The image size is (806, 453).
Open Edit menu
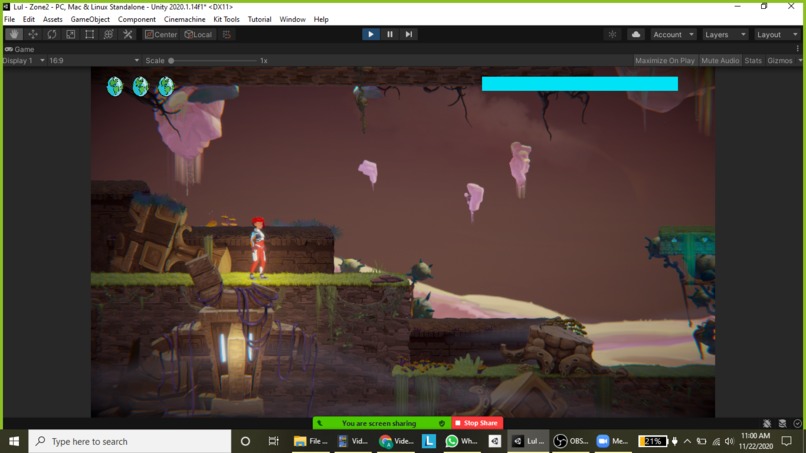29,19
